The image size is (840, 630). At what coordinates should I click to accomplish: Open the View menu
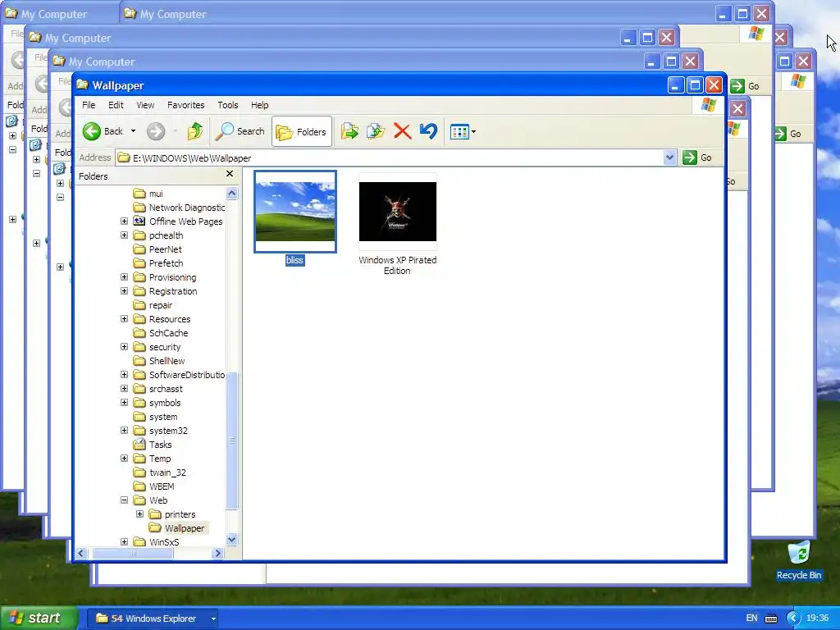[x=145, y=105]
